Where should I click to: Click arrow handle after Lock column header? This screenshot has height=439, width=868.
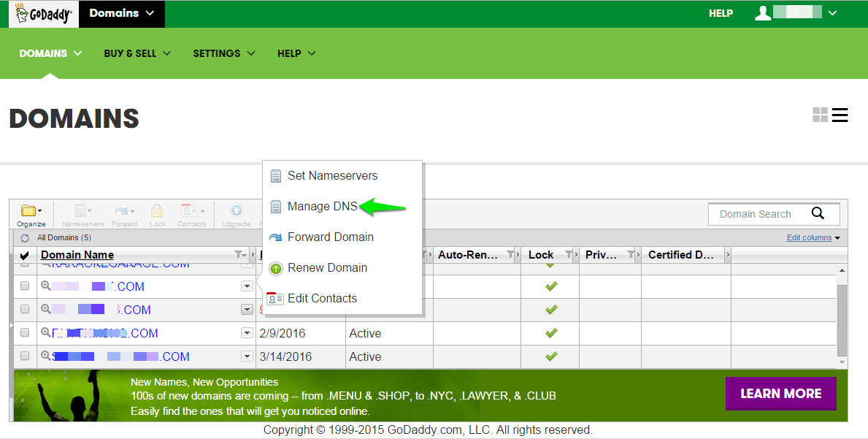(576, 255)
